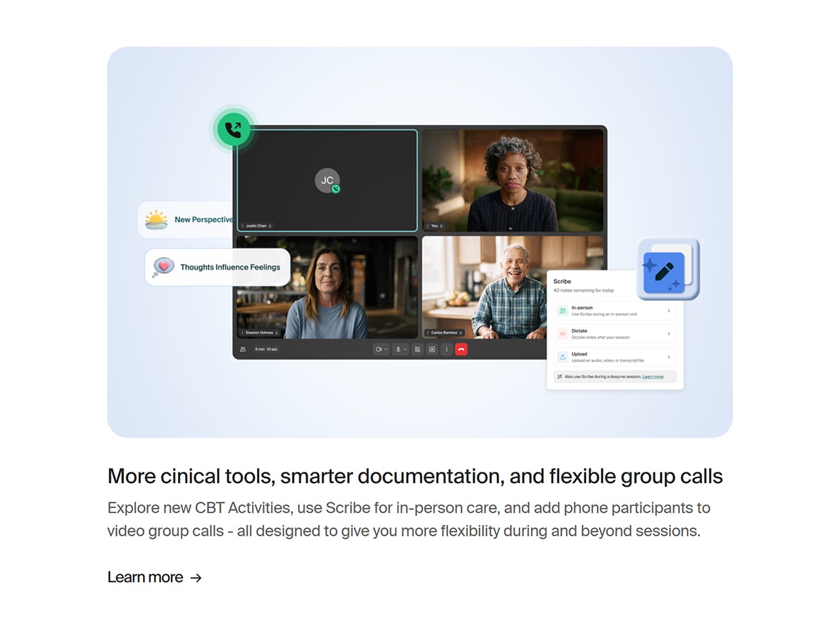
Task: Toggle the camera button in the call toolbar
Action: pos(379,349)
